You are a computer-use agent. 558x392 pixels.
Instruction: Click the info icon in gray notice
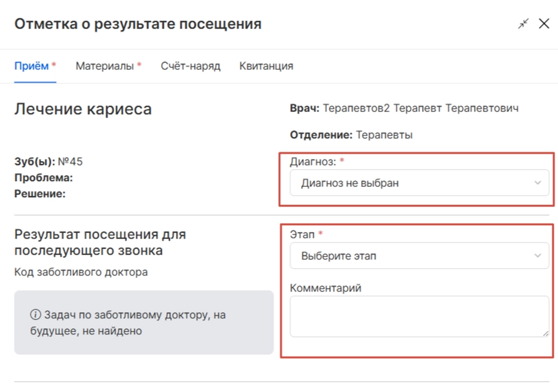pos(35,315)
